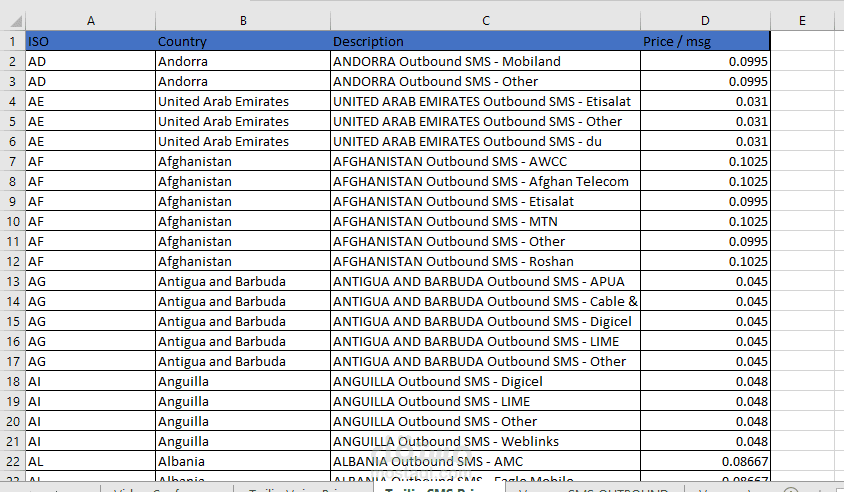Select column E header
This screenshot has height=492, width=844.
(802, 20)
